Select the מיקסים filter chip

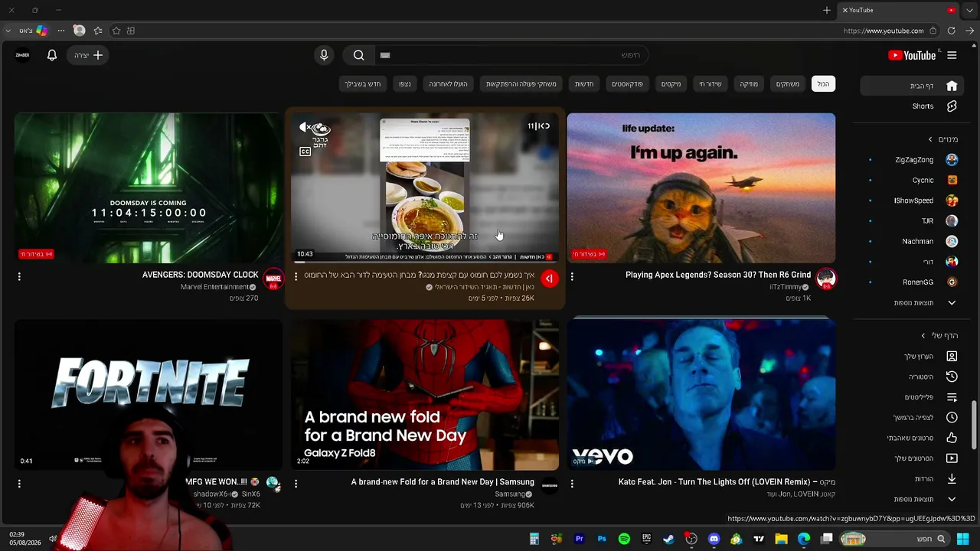[x=671, y=84]
